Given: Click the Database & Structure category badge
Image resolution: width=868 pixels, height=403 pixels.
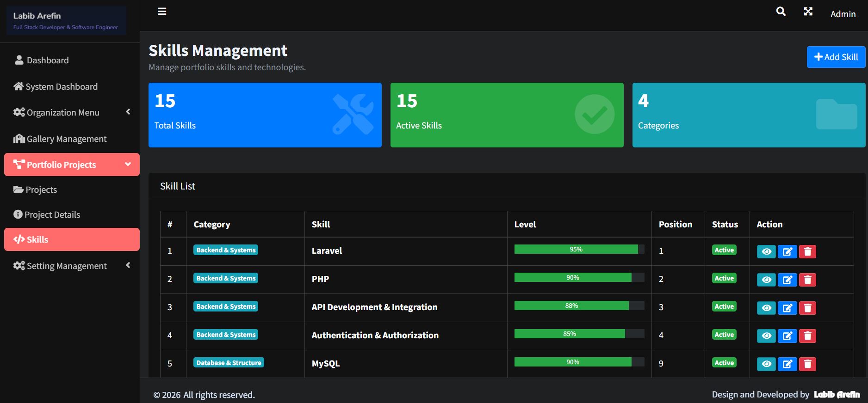Looking at the screenshot, I should (229, 363).
